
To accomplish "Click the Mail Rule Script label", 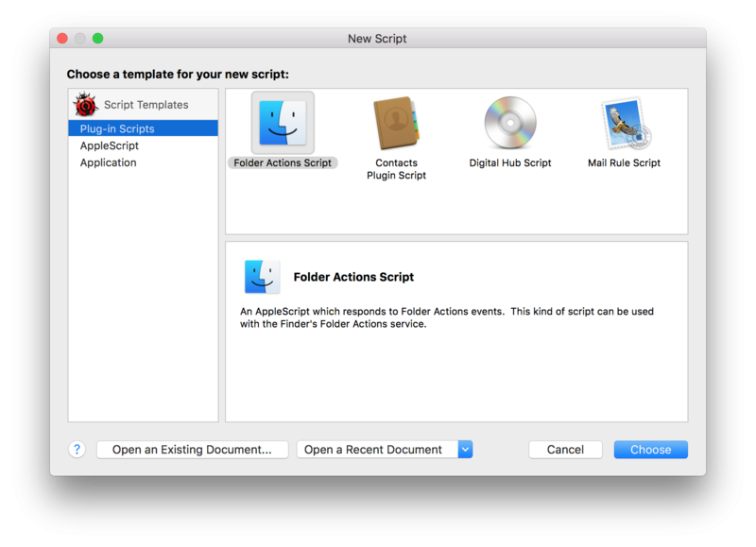I will (625, 162).
